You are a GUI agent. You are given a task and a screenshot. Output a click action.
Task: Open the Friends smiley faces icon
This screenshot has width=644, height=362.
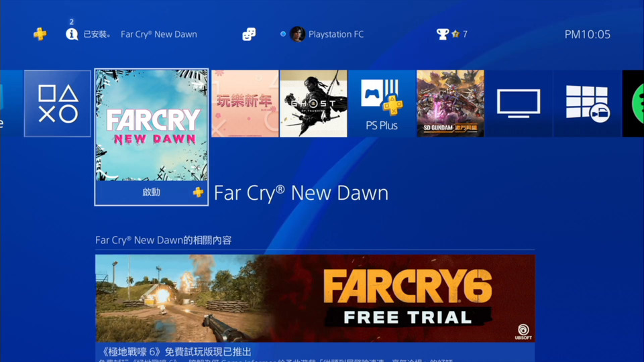(x=249, y=34)
